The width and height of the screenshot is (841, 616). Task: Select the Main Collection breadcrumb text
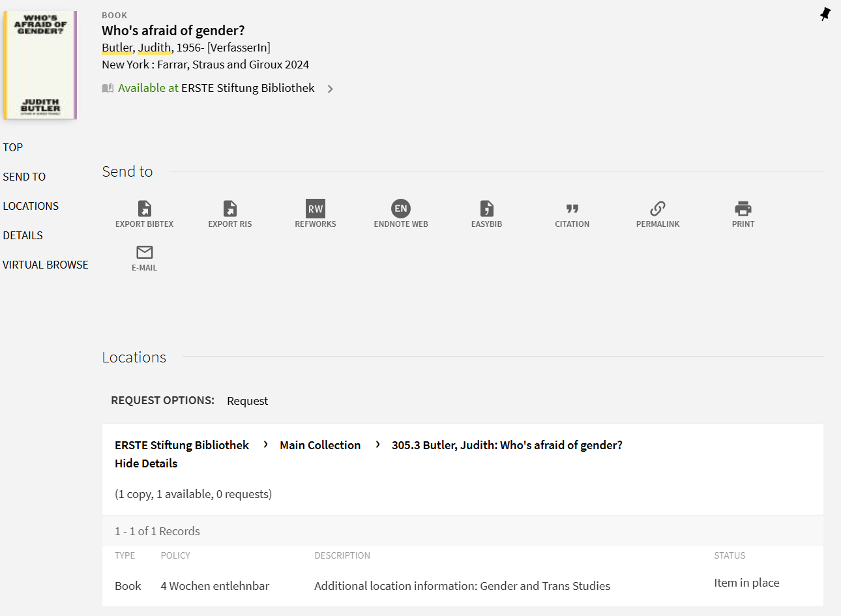tap(320, 445)
